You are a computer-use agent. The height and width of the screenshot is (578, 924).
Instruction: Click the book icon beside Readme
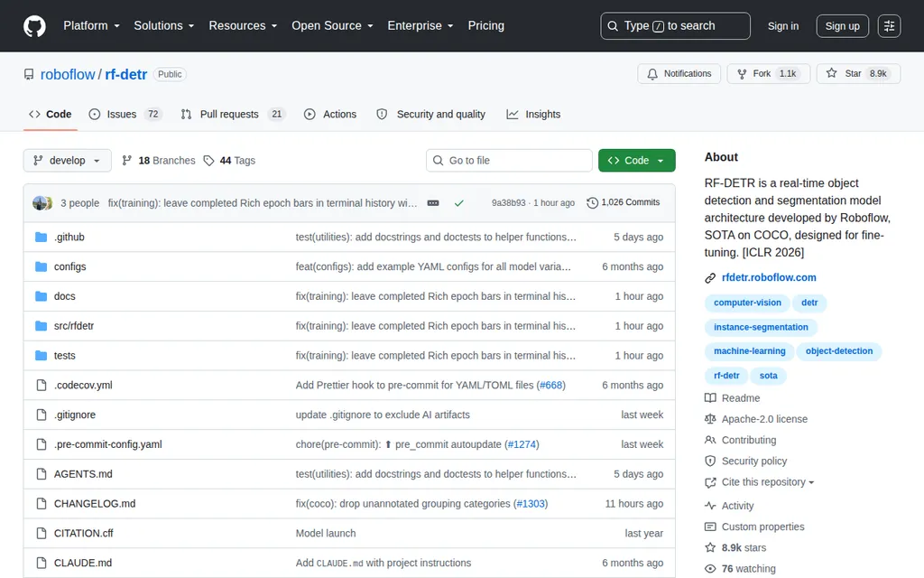710,398
